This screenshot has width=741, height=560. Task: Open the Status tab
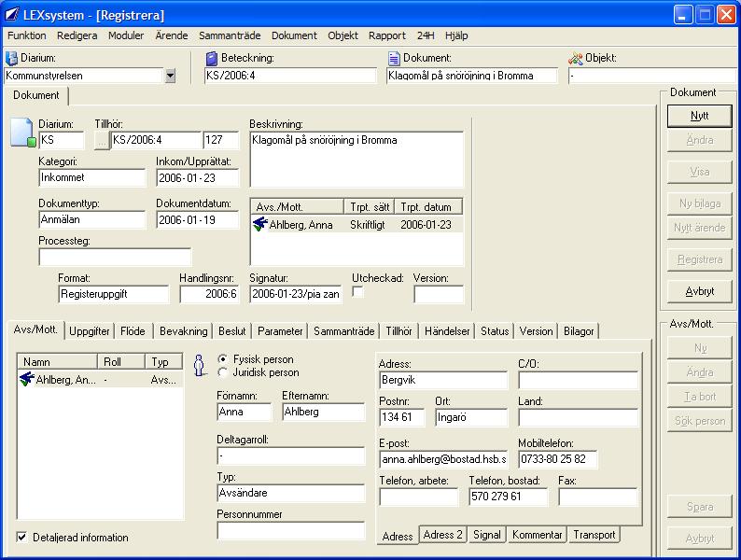click(x=495, y=331)
